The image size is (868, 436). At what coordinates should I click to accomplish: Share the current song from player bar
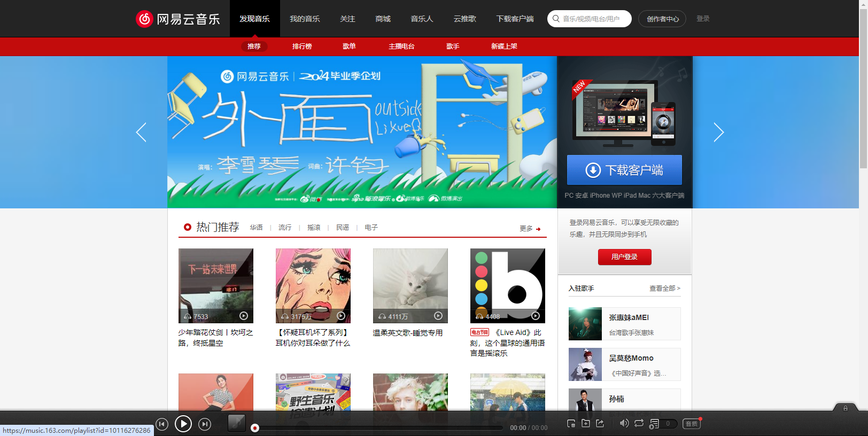click(600, 424)
